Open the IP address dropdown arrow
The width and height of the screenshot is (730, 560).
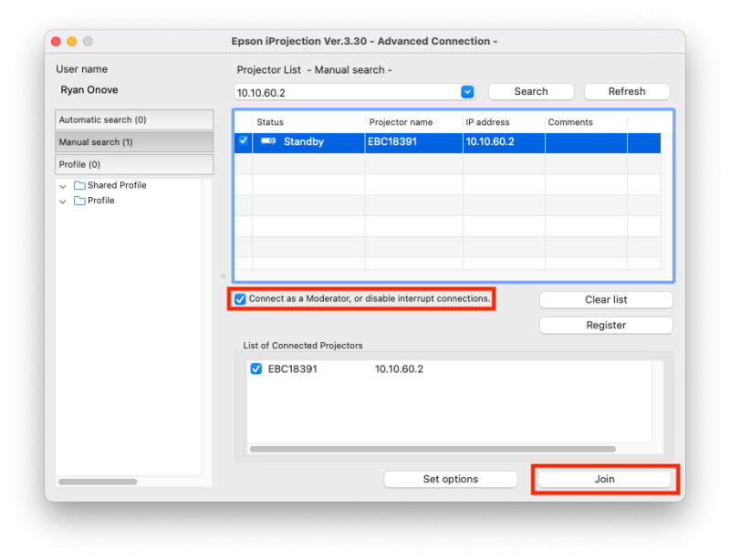point(467,92)
